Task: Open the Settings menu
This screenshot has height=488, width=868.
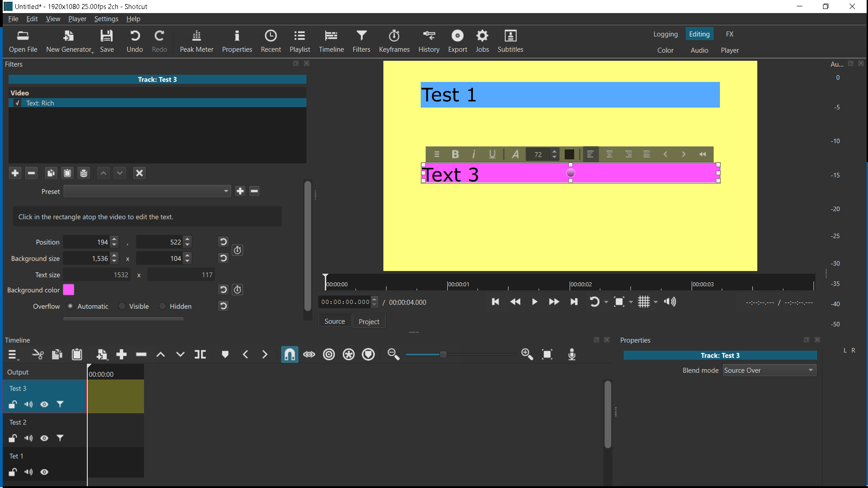Action: pos(106,19)
